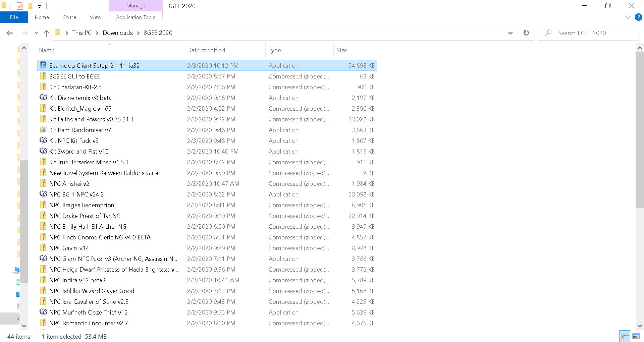Select NPC Isra Cavalier of Sune v2.3
This screenshot has width=644, height=342.
click(x=207, y=301)
